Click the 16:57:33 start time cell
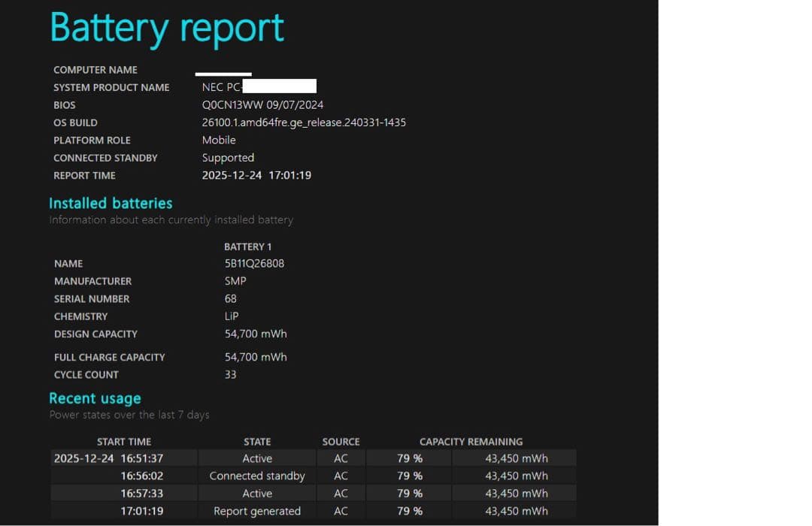Viewport: 812px width, 526px height. (141, 494)
